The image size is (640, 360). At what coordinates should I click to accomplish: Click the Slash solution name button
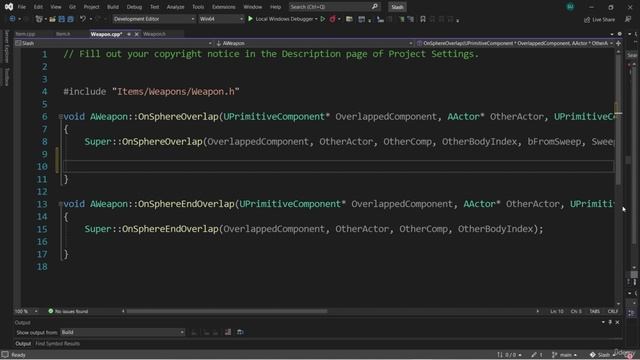click(397, 7)
